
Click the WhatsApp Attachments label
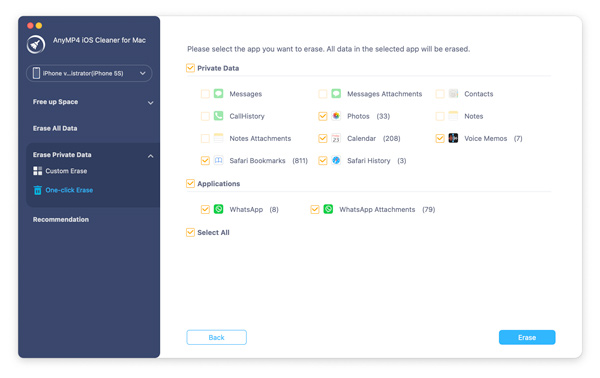(377, 209)
